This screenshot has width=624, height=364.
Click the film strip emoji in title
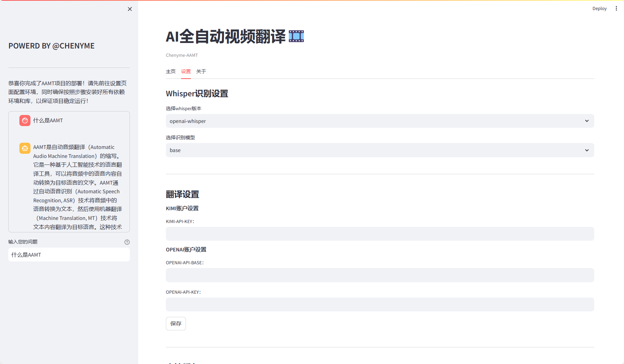point(296,36)
